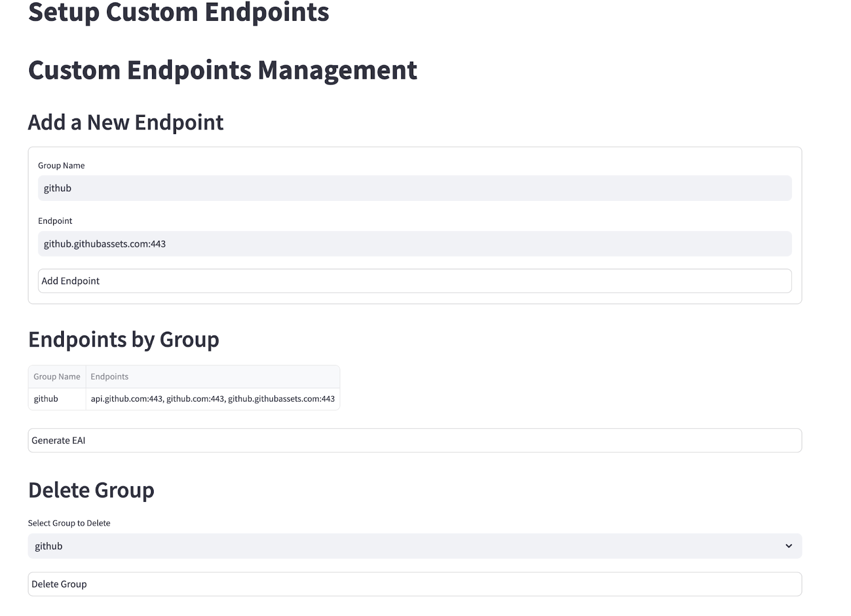Click the Endpoints column header
The image size is (851, 616).
click(x=110, y=376)
